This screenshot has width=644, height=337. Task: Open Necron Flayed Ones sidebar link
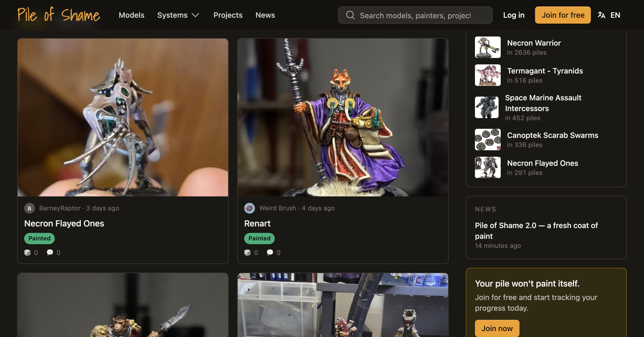(543, 163)
